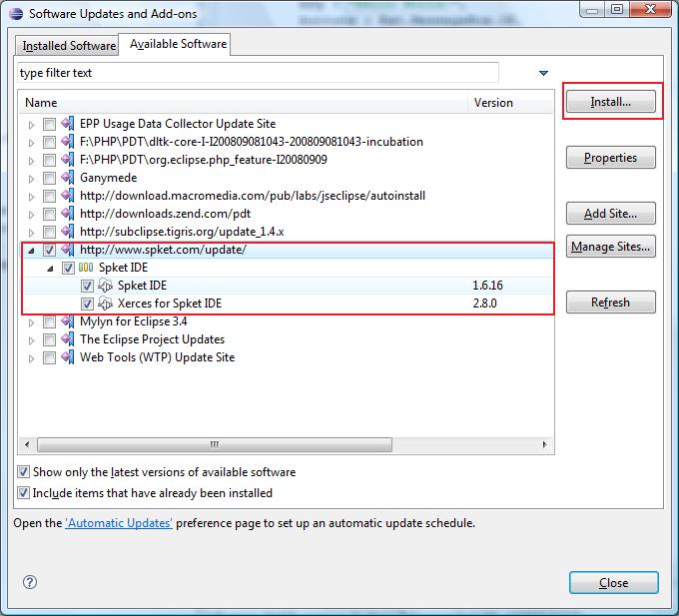Image resolution: width=679 pixels, height=616 pixels.
Task: Expand the Mylyn for Eclipse 3.4 node
Action: point(31,322)
